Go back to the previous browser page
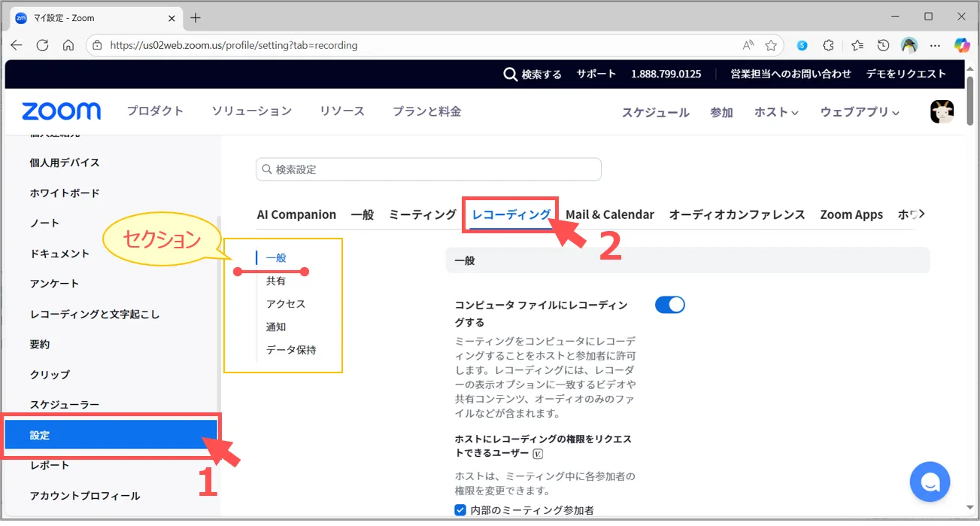The width and height of the screenshot is (980, 526). [17, 45]
